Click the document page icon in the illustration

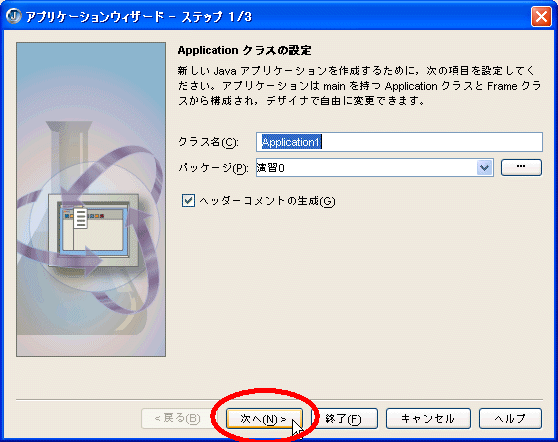click(x=80, y=218)
